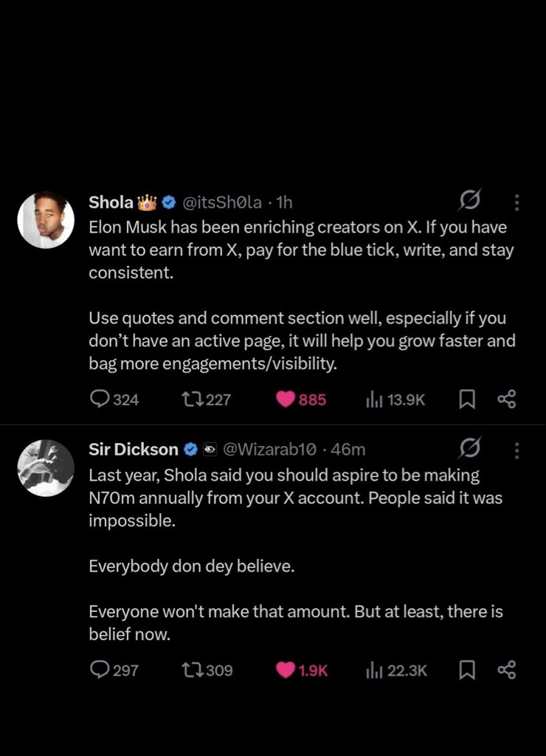Screen dimensions: 546x756
Task: Repost Shola's tweet
Action: (192, 399)
